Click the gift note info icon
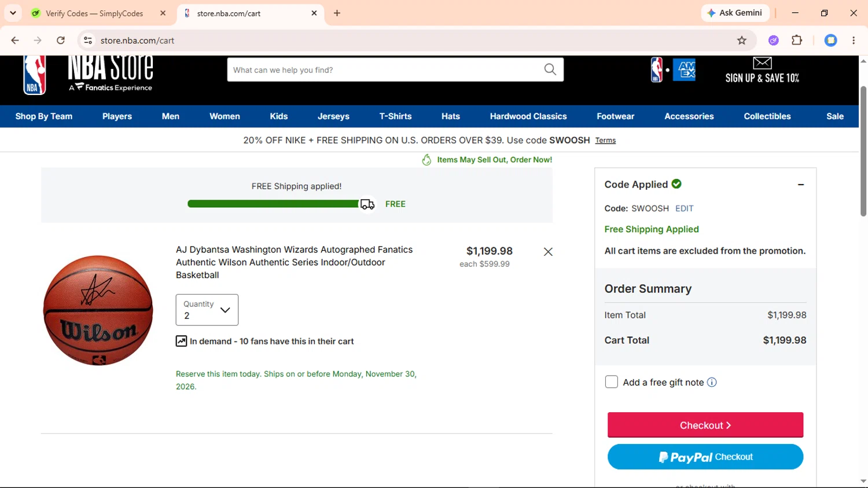Viewport: 868px width, 488px height. [712, 382]
